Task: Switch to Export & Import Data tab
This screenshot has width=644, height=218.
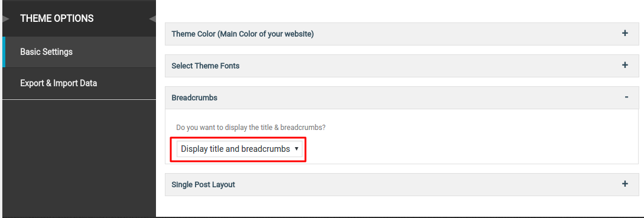Action: click(x=79, y=83)
